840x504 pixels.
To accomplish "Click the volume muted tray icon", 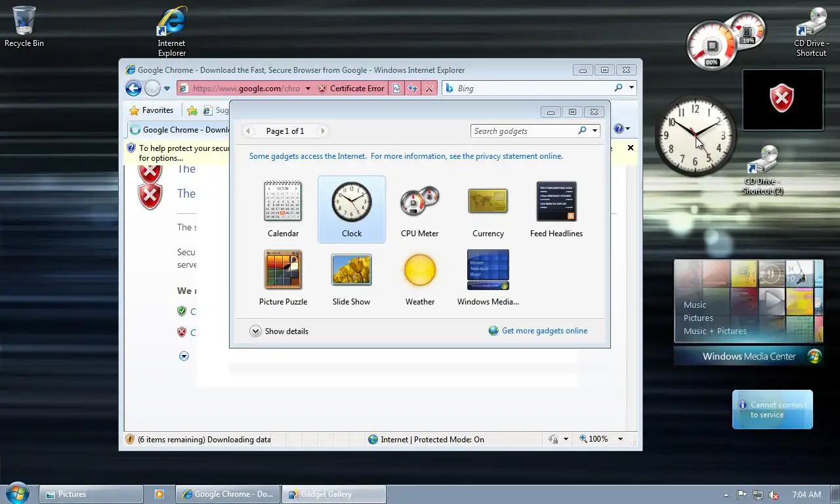I will (x=774, y=495).
